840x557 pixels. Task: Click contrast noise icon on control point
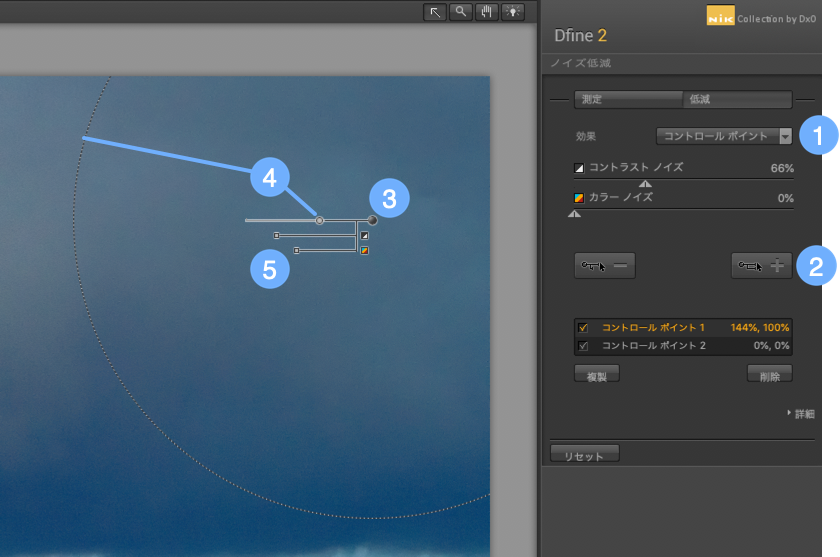(364, 235)
